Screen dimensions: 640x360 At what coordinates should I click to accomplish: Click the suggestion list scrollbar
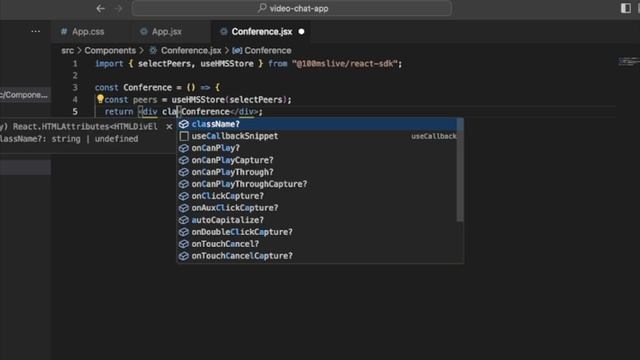[x=460, y=170]
